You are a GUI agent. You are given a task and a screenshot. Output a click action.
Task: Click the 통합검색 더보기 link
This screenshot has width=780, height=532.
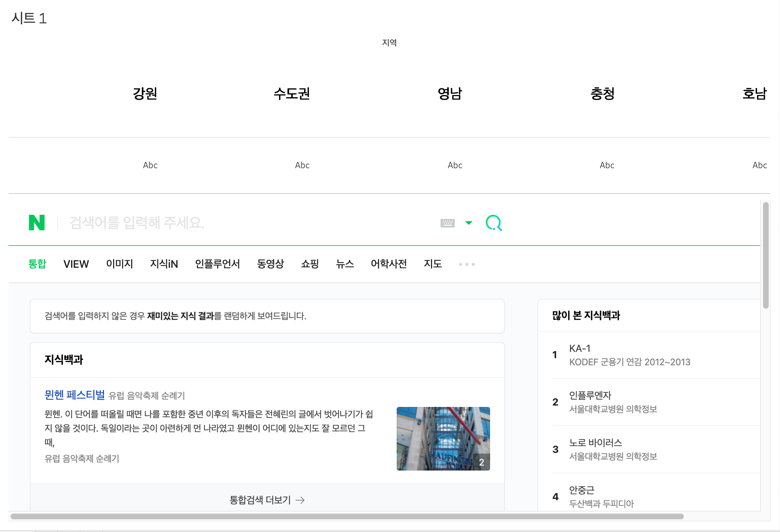pos(260,500)
